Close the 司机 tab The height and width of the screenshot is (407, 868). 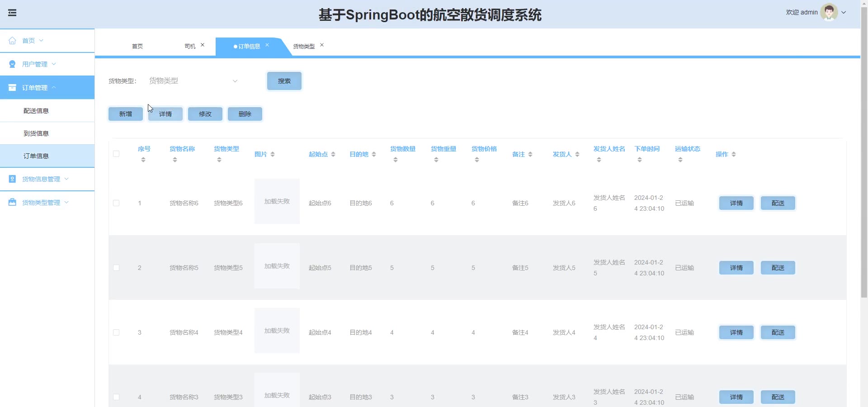click(x=203, y=45)
